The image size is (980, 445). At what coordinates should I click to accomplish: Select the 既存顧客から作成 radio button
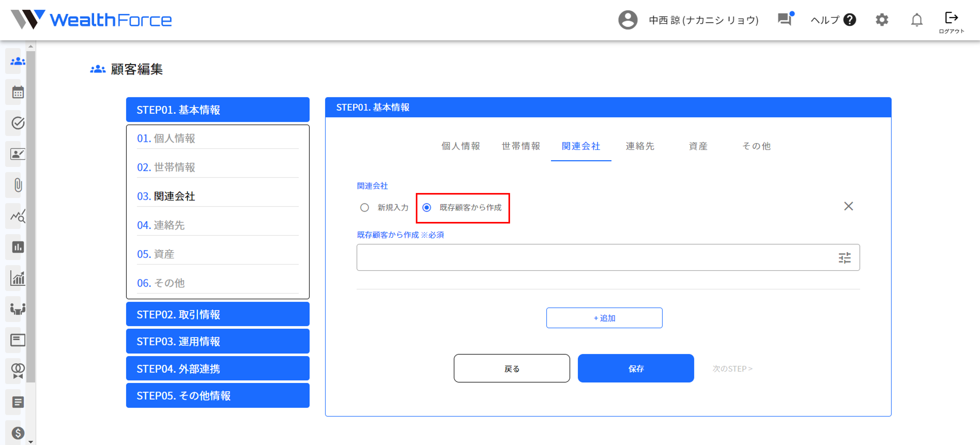(427, 207)
